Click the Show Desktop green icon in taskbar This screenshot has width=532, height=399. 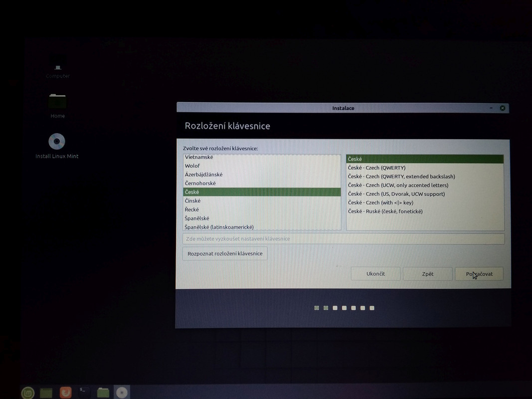click(x=46, y=393)
